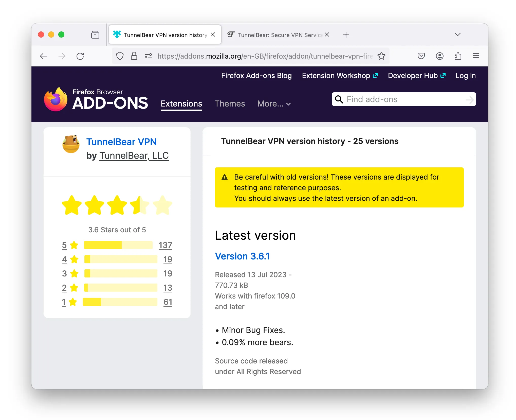Open the Extensions puzzle-piece icon
The image size is (516, 420).
tap(458, 56)
